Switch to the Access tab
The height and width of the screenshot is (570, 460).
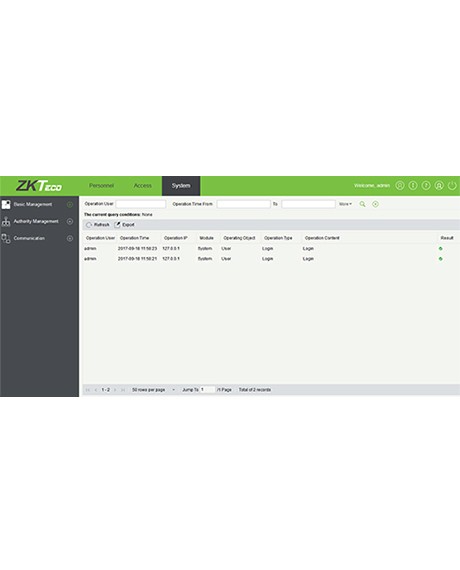pos(143,185)
